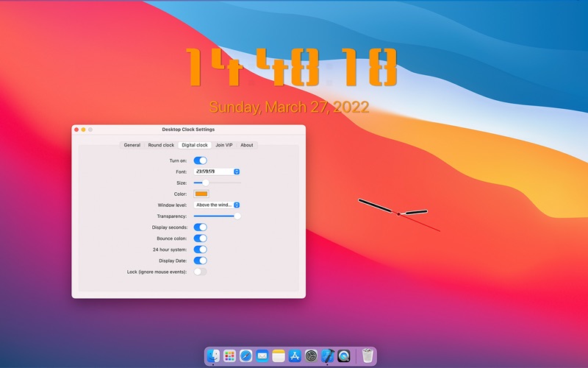Open the orange Color swatch picker

(x=201, y=194)
